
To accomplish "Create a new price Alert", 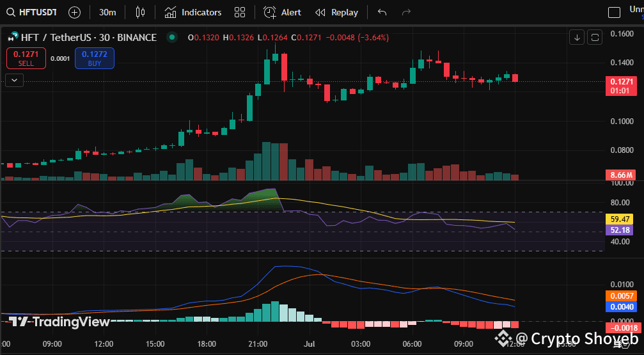I will (x=282, y=12).
